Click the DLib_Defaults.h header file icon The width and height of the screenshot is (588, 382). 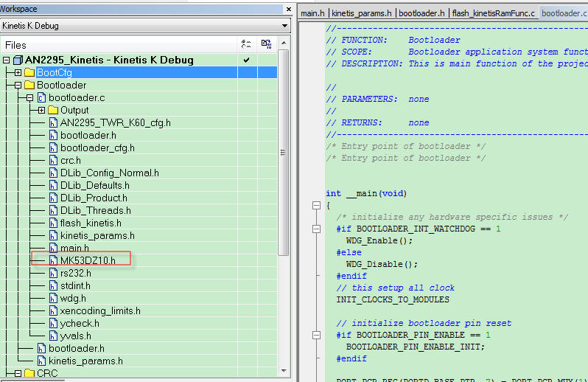click(x=53, y=186)
